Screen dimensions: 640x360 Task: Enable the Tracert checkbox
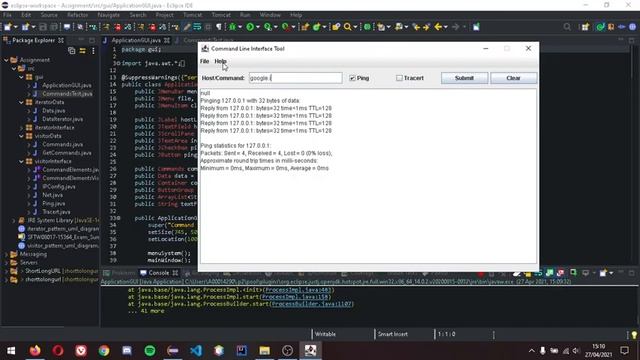(399, 78)
